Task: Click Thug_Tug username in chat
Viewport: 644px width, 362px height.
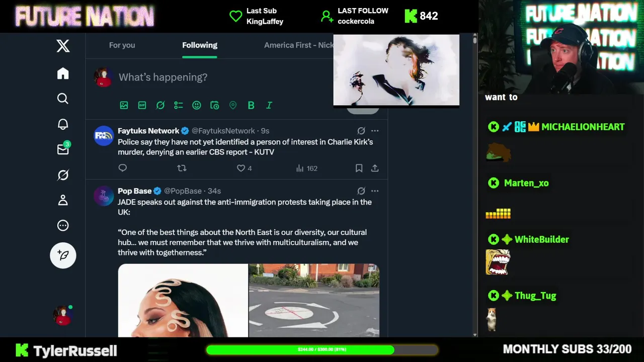Action: pyautogui.click(x=535, y=296)
